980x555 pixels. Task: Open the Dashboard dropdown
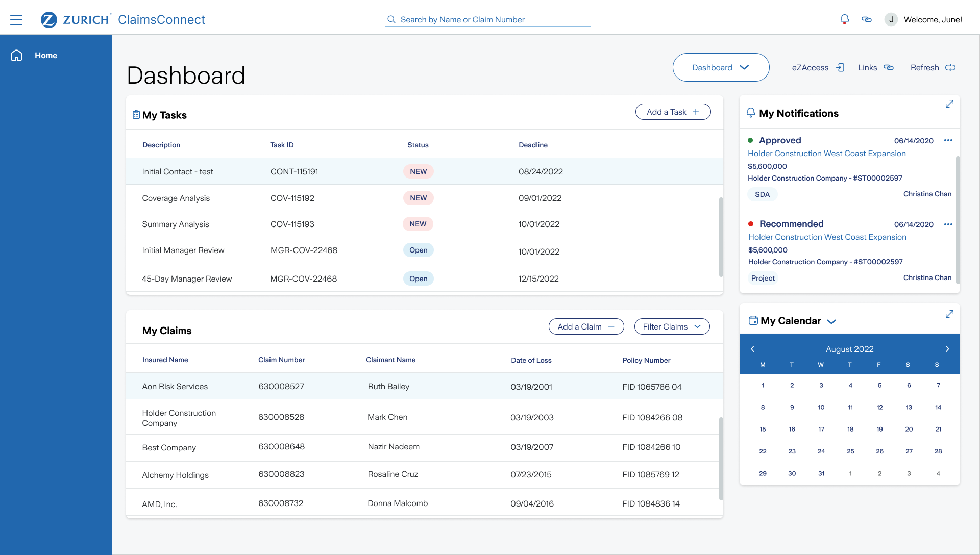pyautogui.click(x=721, y=67)
